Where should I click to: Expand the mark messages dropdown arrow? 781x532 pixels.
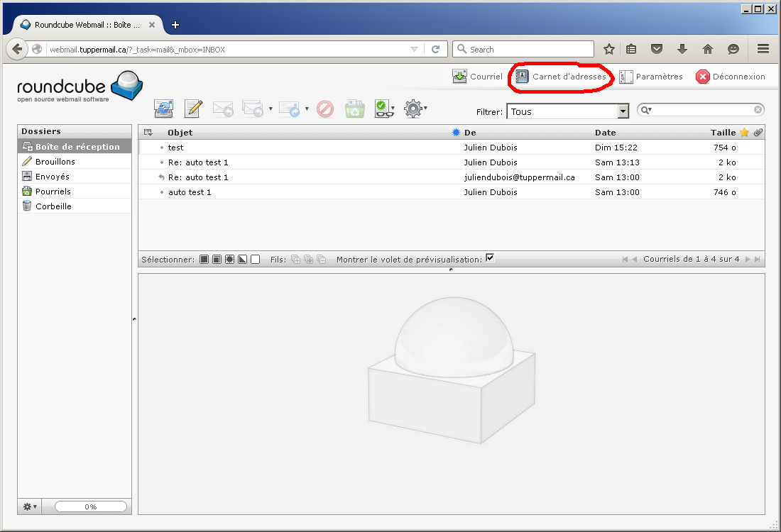point(393,109)
